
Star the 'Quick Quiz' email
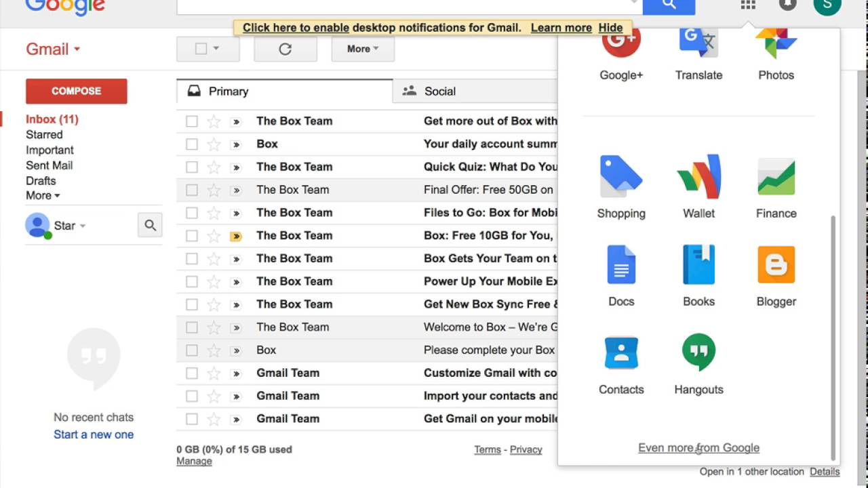[x=214, y=167]
